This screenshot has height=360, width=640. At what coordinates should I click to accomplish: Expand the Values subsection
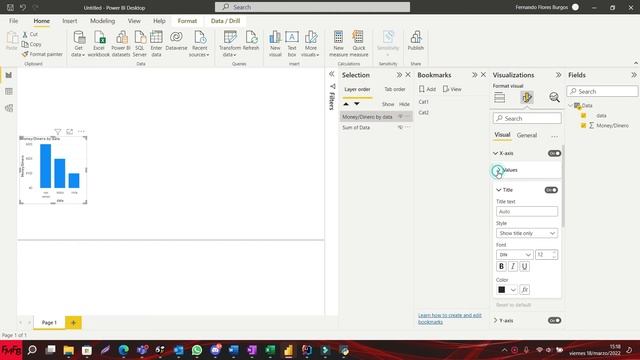(498, 170)
